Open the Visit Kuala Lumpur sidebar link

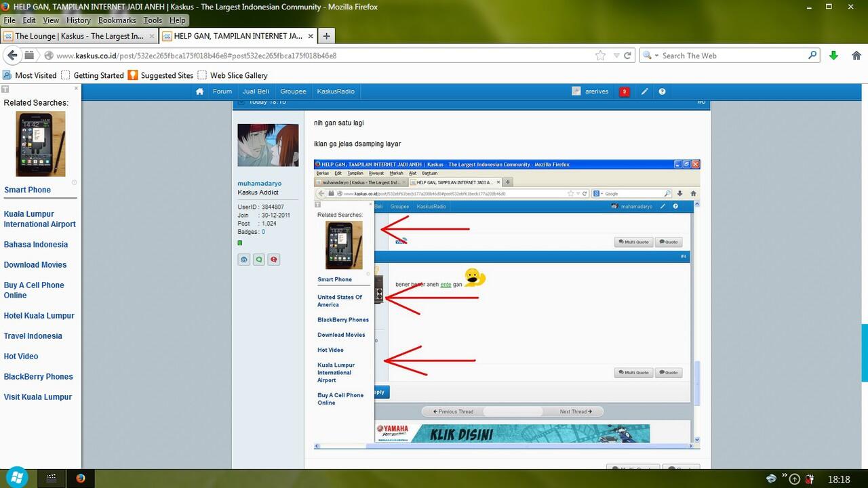coord(38,397)
